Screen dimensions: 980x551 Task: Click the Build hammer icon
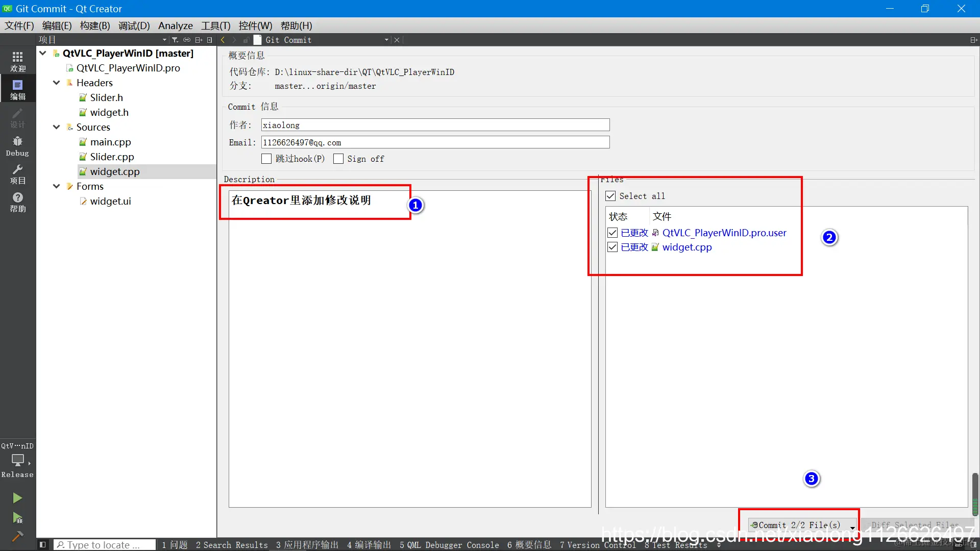(17, 536)
